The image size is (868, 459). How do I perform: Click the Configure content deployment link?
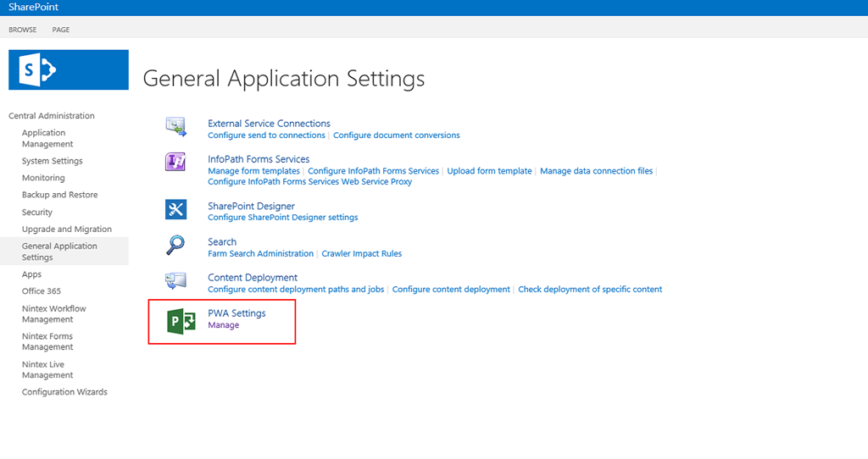pos(451,290)
